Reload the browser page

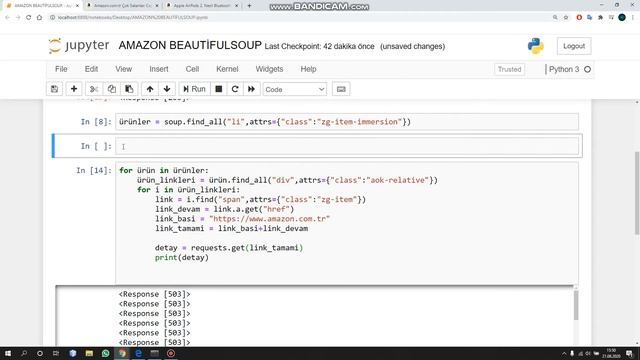click(x=29, y=18)
